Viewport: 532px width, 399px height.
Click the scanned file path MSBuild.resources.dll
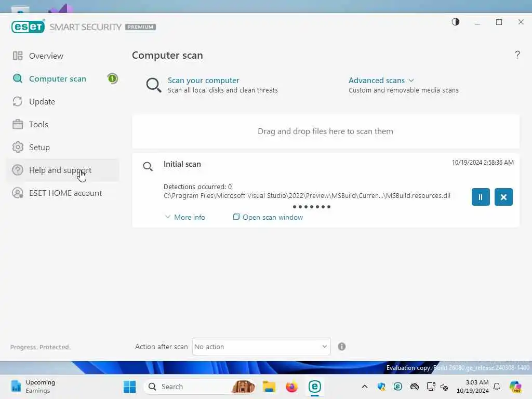(x=307, y=196)
